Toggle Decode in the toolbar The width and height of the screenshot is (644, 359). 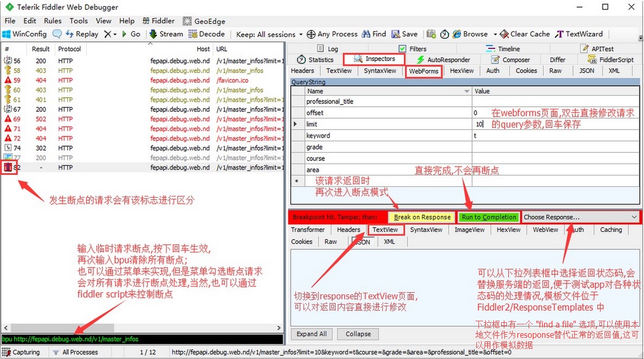206,34
